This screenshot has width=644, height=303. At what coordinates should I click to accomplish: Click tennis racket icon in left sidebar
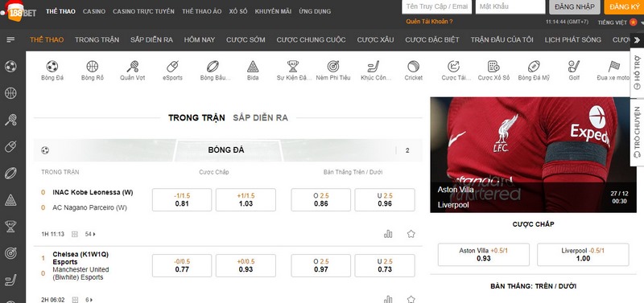[10, 120]
